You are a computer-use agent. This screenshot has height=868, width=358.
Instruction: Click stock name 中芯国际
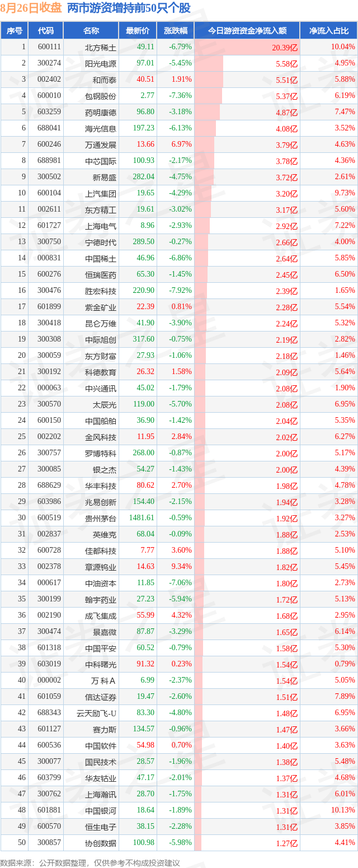pyautogui.click(x=101, y=161)
